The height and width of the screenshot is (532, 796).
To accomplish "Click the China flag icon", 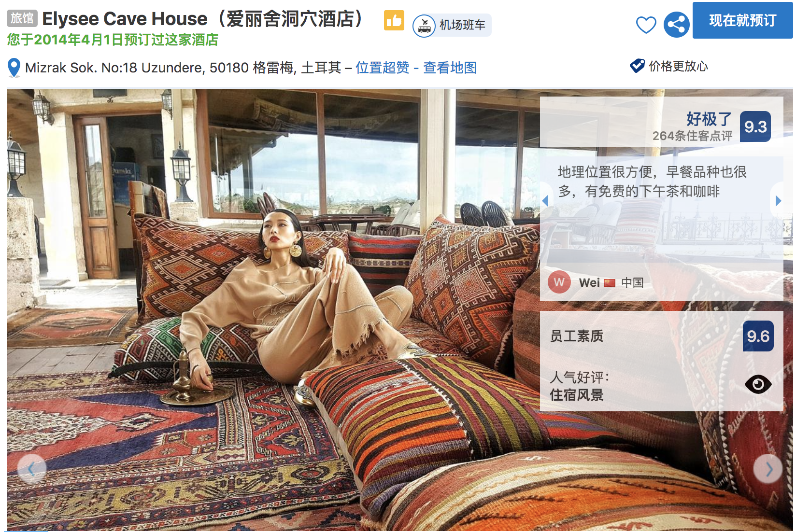I will click(x=610, y=283).
